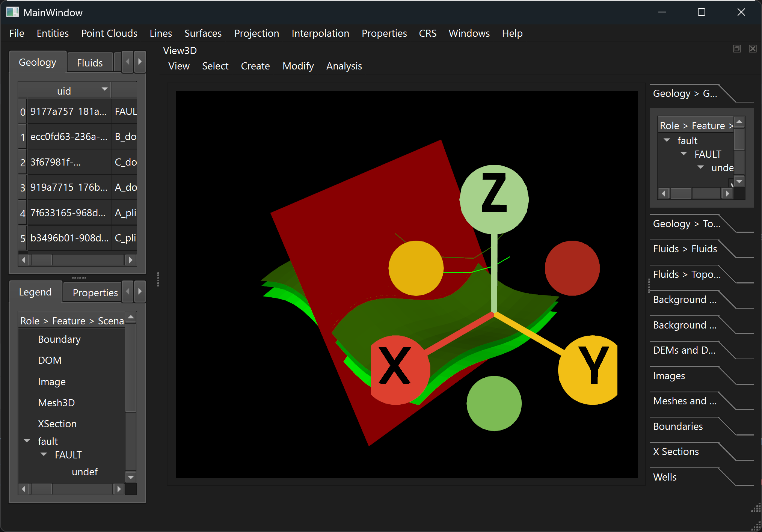Open the Surfaces menu
This screenshot has height=532, width=762.
[203, 33]
